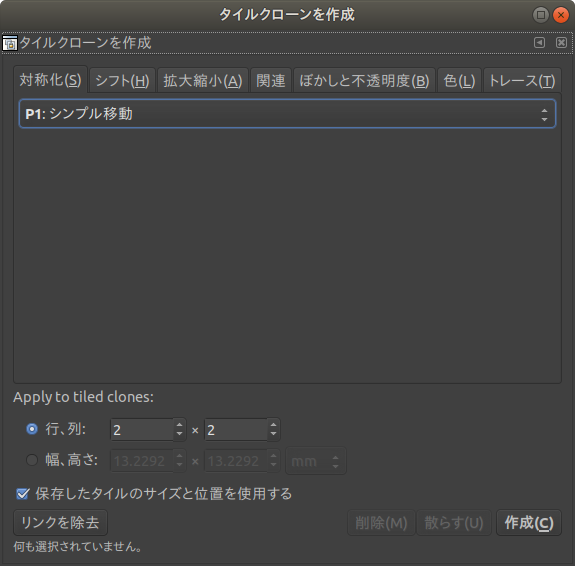
Task: Open the ぼかしと不透明度(B) tab
Action: click(x=364, y=80)
